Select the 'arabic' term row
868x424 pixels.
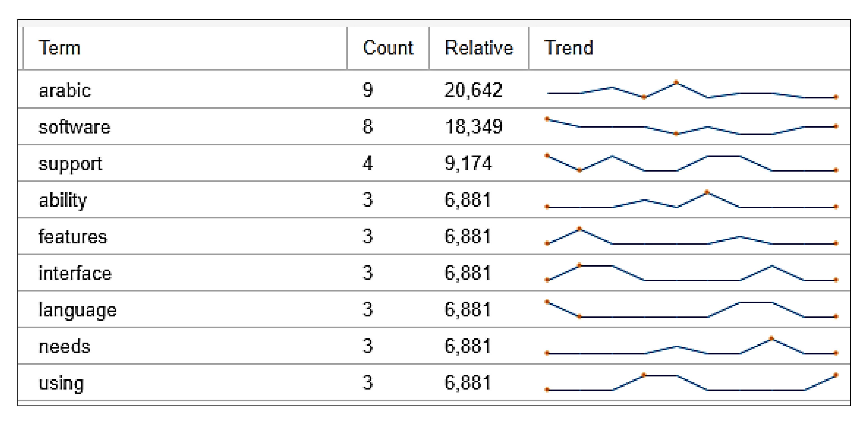[x=65, y=90]
